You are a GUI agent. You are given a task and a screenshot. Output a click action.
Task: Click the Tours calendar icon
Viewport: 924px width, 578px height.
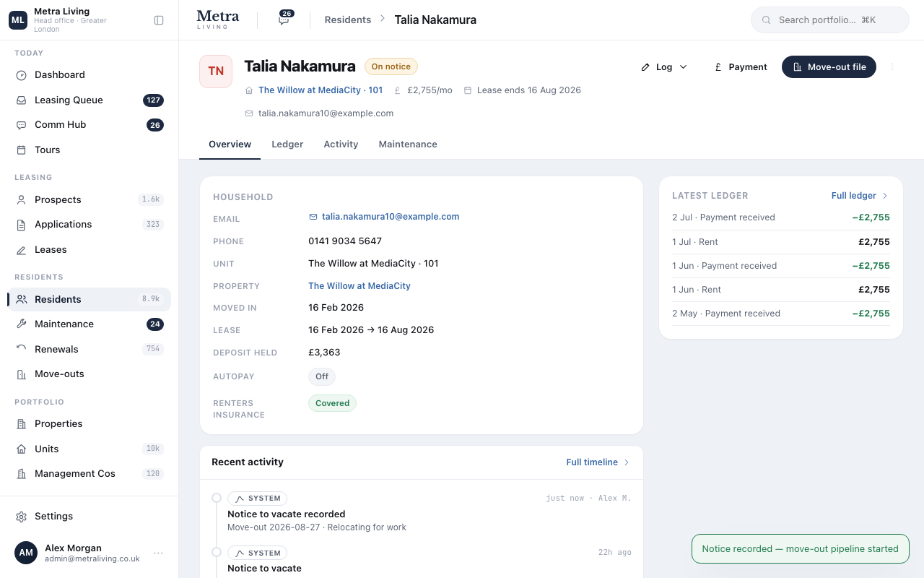click(x=22, y=150)
